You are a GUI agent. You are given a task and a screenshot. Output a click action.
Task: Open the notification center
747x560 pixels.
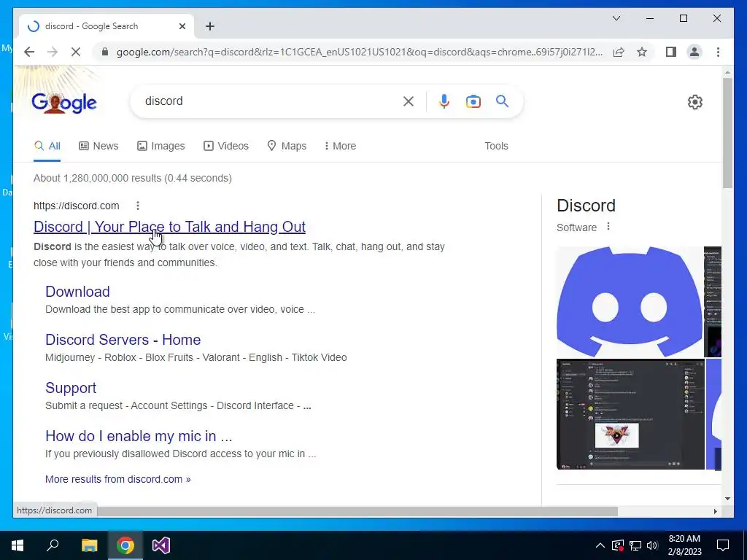tap(723, 545)
